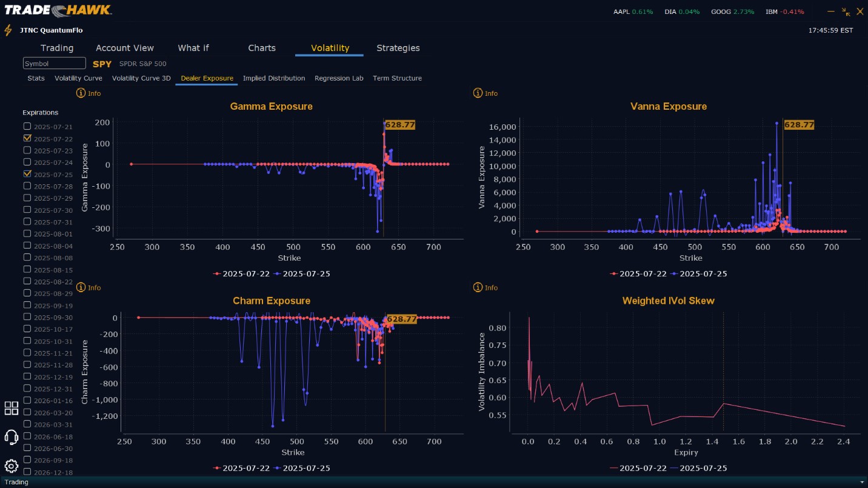Tick the 2025-11-21 expiration box
This screenshot has width=868, height=488.
(27, 353)
